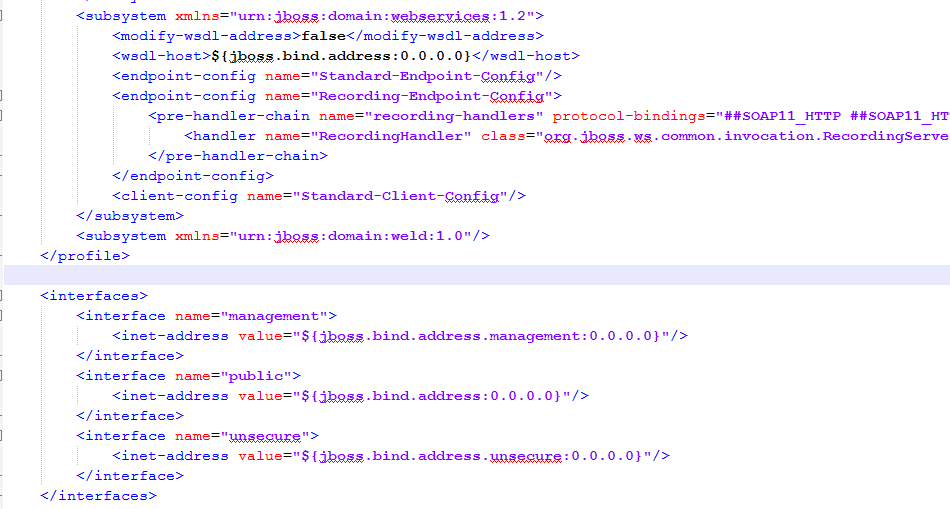The height and width of the screenshot is (509, 950).
Task: Click the jboss.bind.address.unsecure inet-address value
Action: pyautogui.click(x=472, y=456)
